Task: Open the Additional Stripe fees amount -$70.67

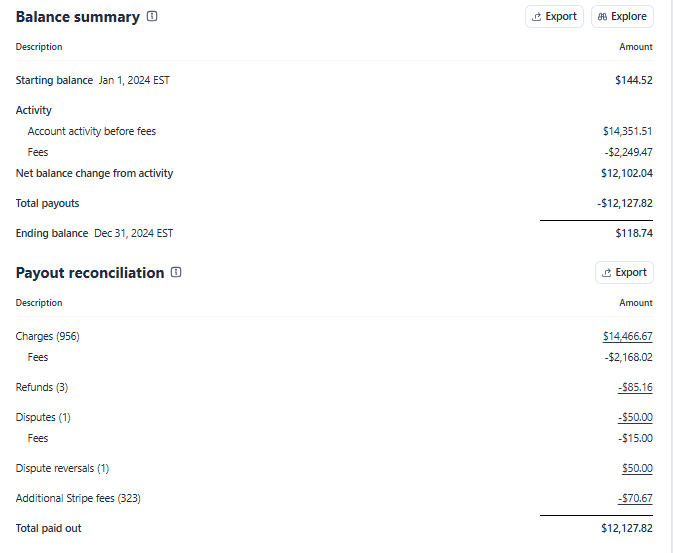Action: pos(635,498)
